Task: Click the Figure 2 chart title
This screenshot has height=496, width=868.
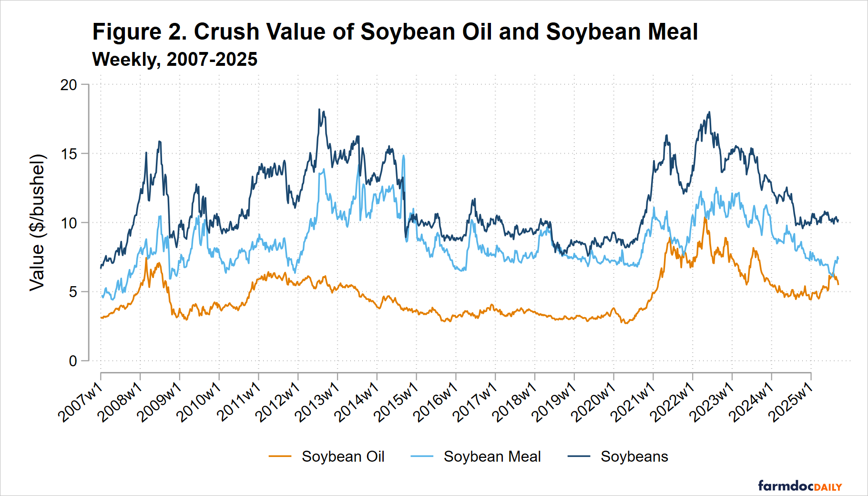Action: point(395,32)
